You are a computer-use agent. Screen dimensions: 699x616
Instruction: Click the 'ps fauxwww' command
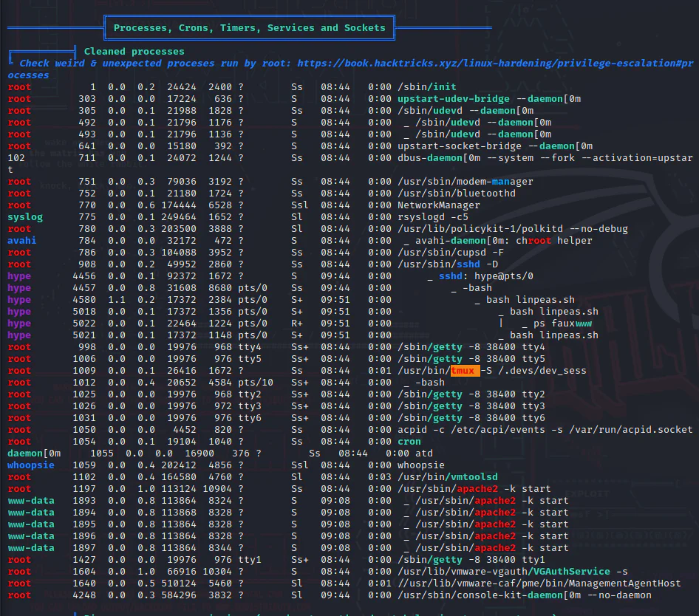point(562,324)
